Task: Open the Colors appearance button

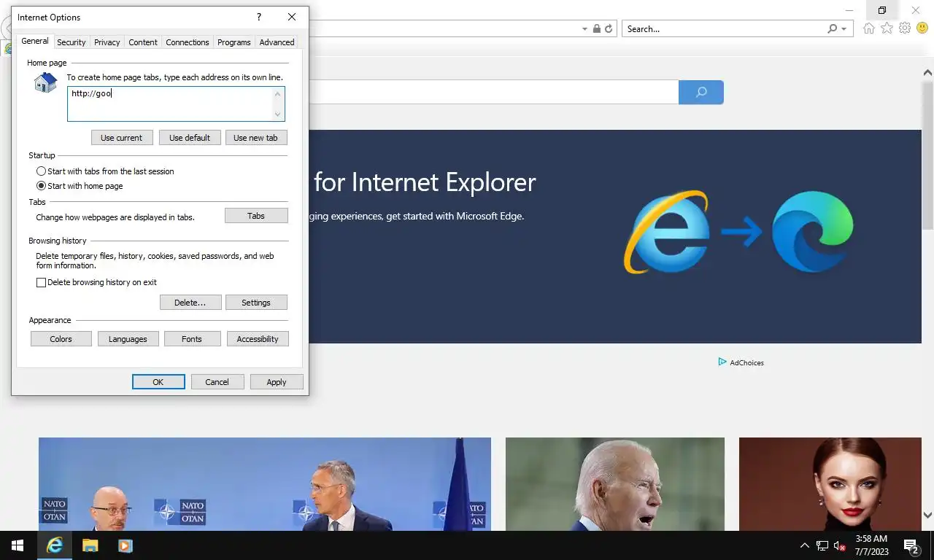Action: tap(61, 339)
